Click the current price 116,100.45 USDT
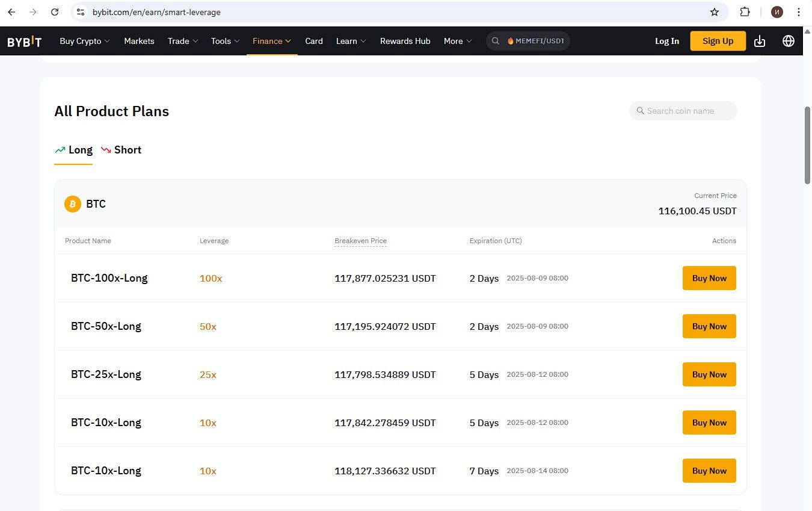Viewport: 812px width, 511px height. click(x=698, y=211)
